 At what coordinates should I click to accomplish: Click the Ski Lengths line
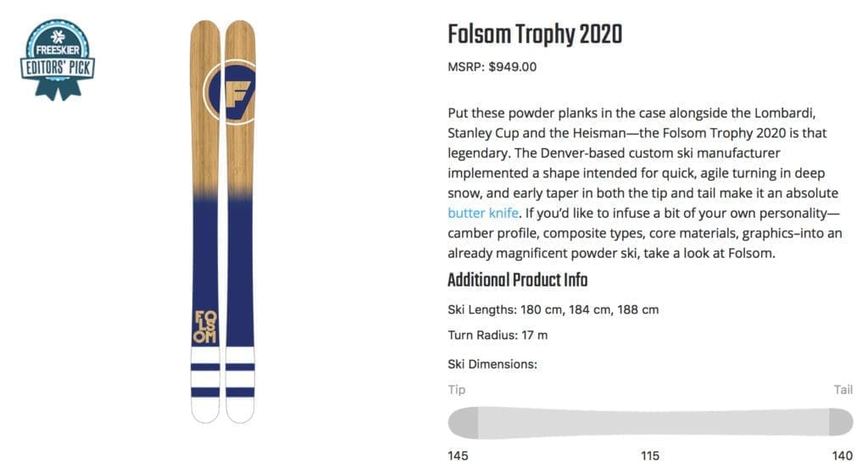553,309
